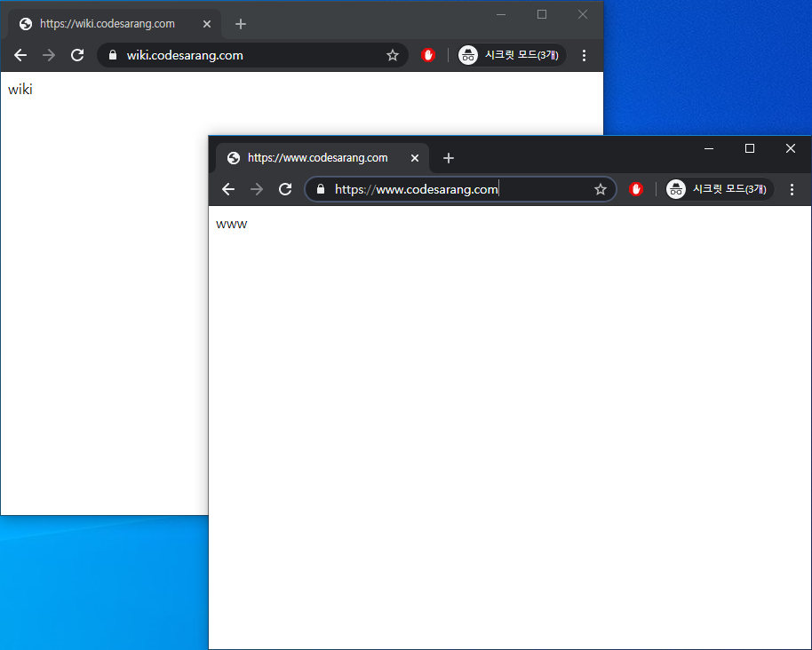812x650 pixels.
Task: Click the 'www' page text
Action: click(x=232, y=225)
